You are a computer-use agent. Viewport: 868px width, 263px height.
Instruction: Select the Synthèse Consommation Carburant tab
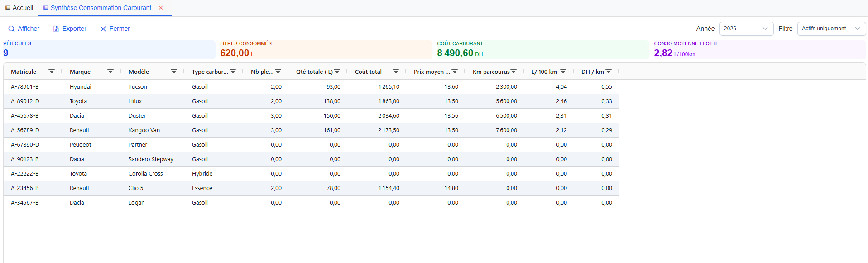(101, 8)
